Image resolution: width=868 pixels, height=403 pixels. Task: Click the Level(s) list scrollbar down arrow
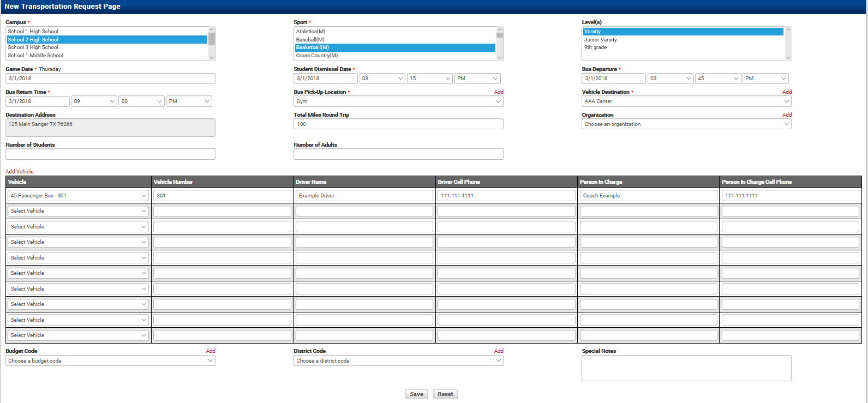tap(788, 57)
